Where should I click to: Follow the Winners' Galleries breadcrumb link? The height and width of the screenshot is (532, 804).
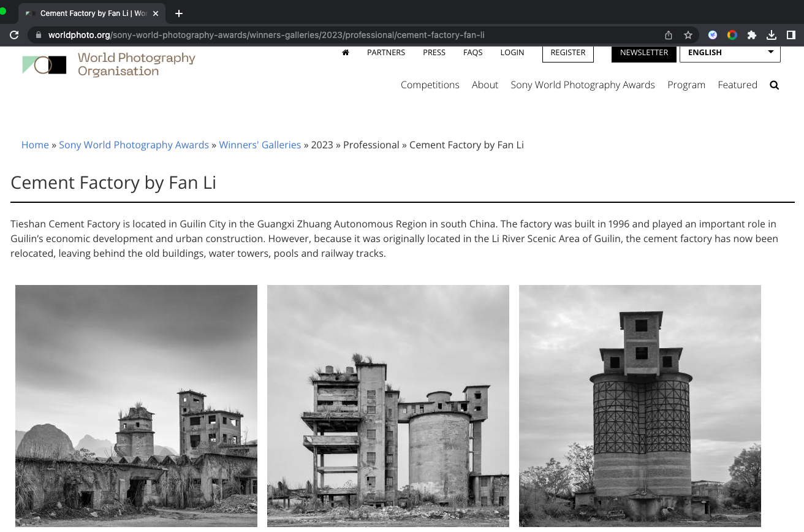tap(260, 145)
